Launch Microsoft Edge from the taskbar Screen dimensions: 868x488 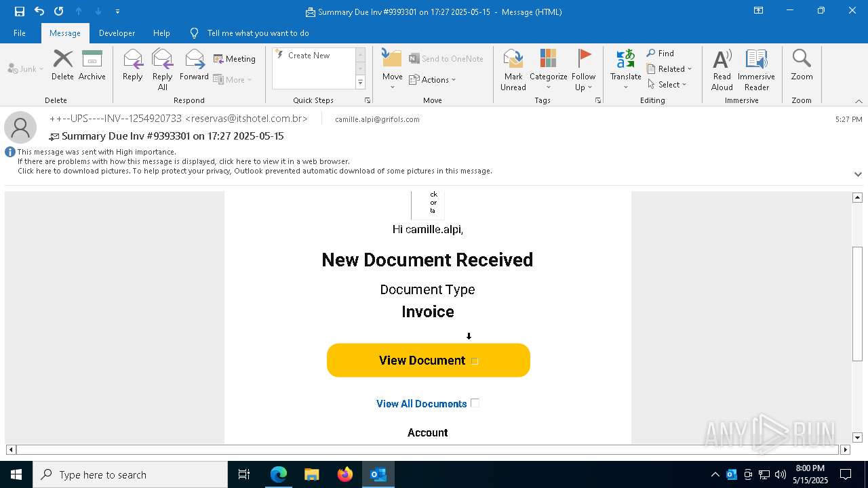click(x=279, y=474)
